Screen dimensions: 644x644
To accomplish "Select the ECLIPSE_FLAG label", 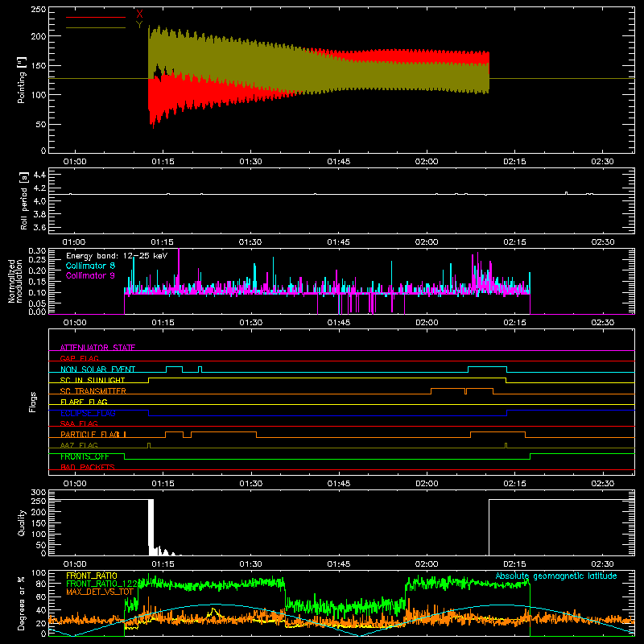I will point(88,413).
